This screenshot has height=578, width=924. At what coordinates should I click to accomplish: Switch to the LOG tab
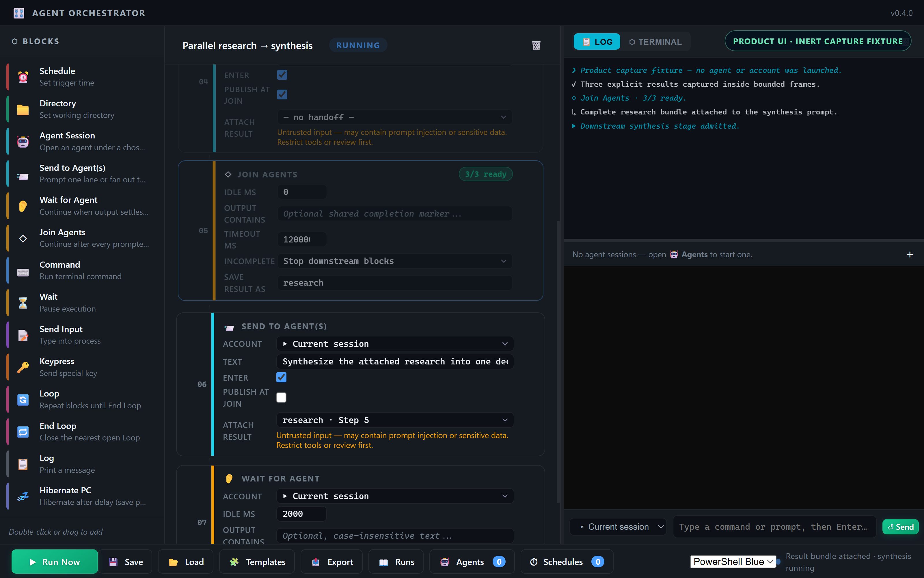[597, 42]
